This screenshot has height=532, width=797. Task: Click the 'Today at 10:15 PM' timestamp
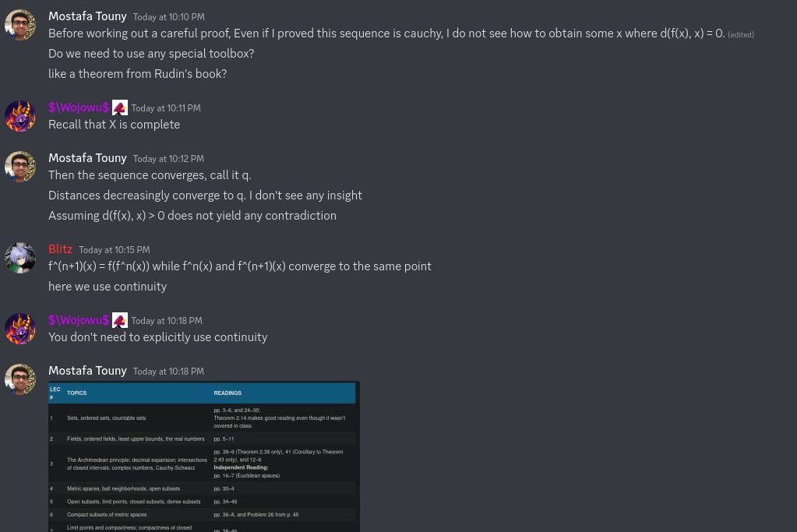pyautogui.click(x=115, y=250)
